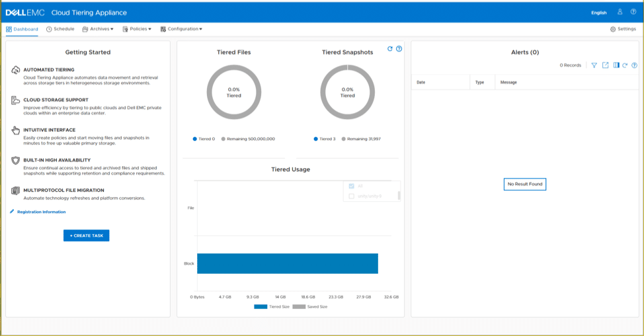This screenshot has width=644, height=336.
Task: Click the 0 Records count
Action: coord(571,65)
